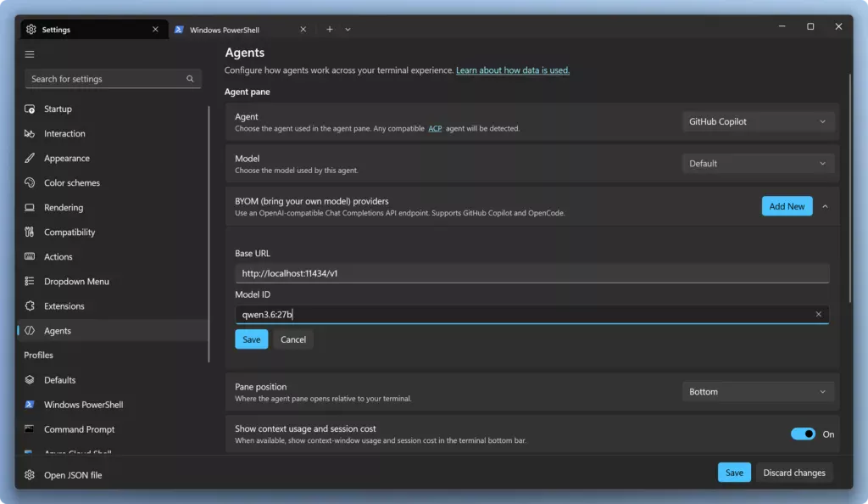
Task: Click the Compatibility icon in sidebar
Action: (30, 232)
